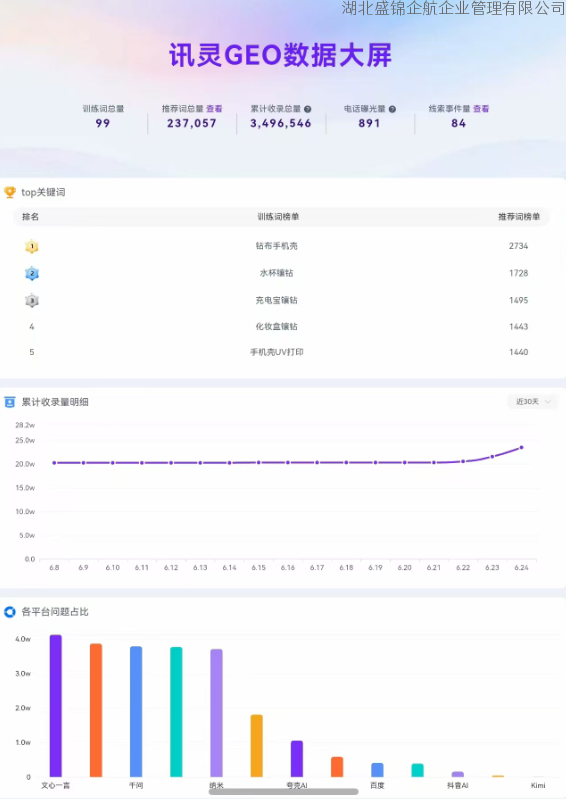Click the yellow bar between 纳米 and 夸克AI

pos(257,746)
